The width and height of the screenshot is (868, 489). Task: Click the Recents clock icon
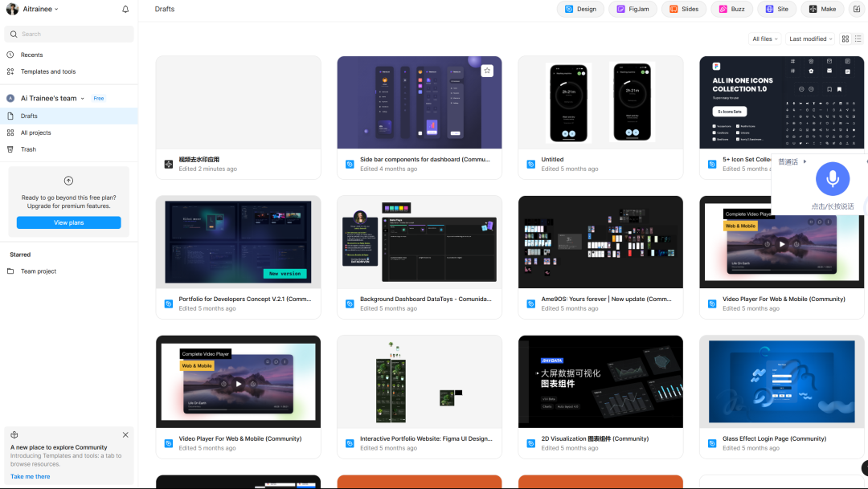[x=10, y=55]
